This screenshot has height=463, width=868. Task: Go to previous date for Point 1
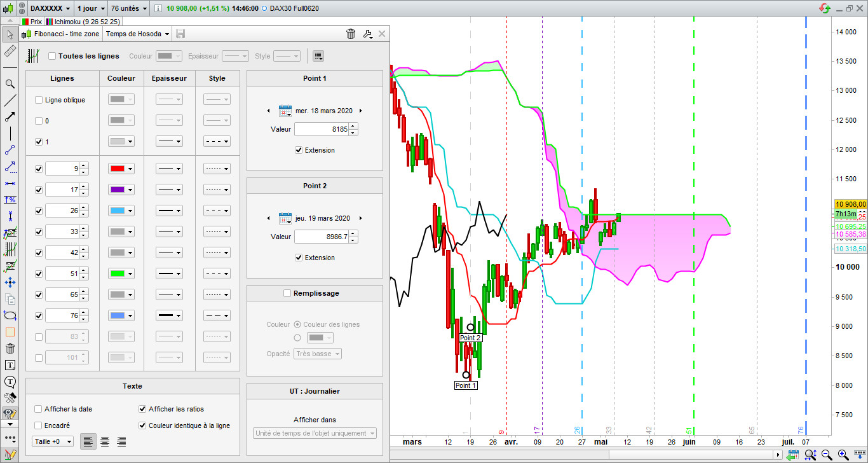(x=268, y=111)
